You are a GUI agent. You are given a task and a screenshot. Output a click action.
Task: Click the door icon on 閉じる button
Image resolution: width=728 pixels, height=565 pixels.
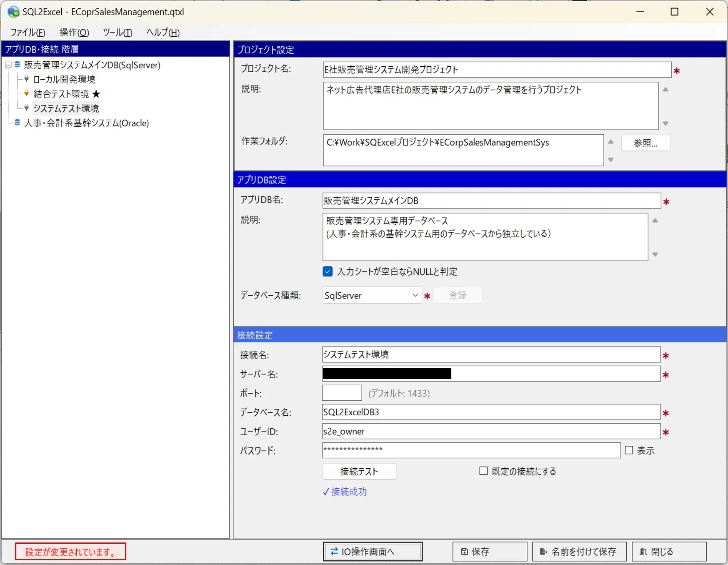tap(643, 552)
